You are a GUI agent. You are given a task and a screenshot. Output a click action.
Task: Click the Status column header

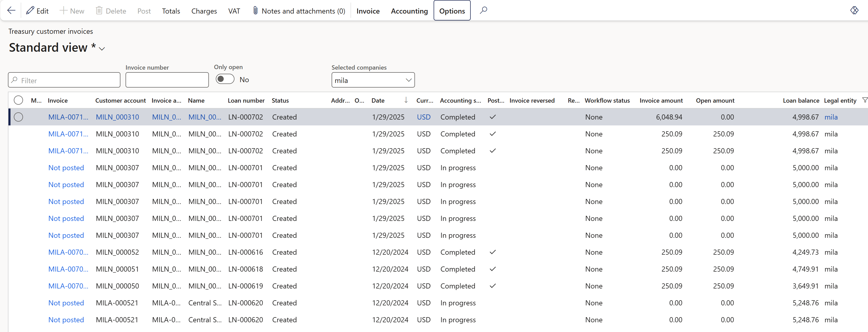tap(280, 101)
